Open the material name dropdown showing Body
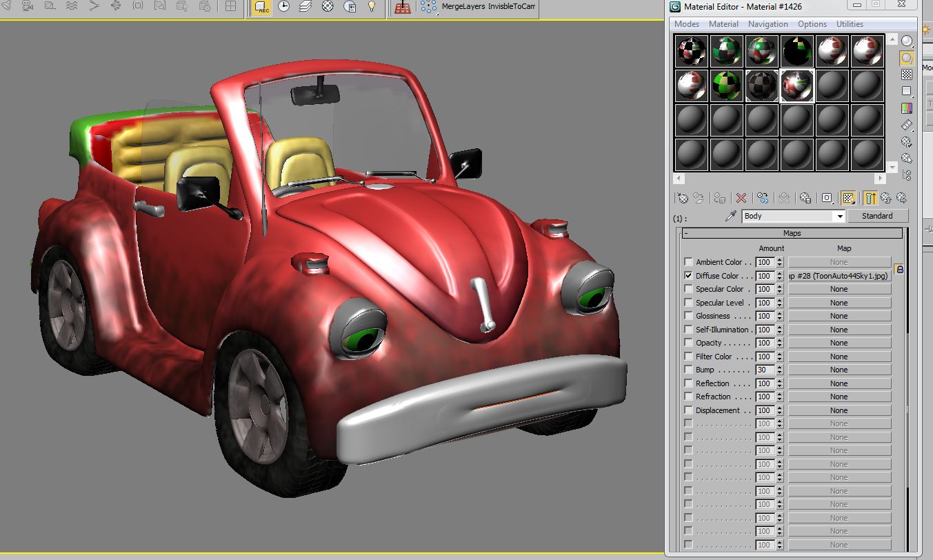The image size is (933, 560). [x=839, y=217]
